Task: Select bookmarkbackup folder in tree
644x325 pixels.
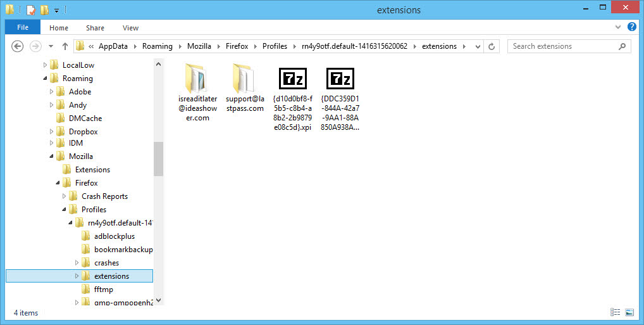Action: [x=123, y=250]
